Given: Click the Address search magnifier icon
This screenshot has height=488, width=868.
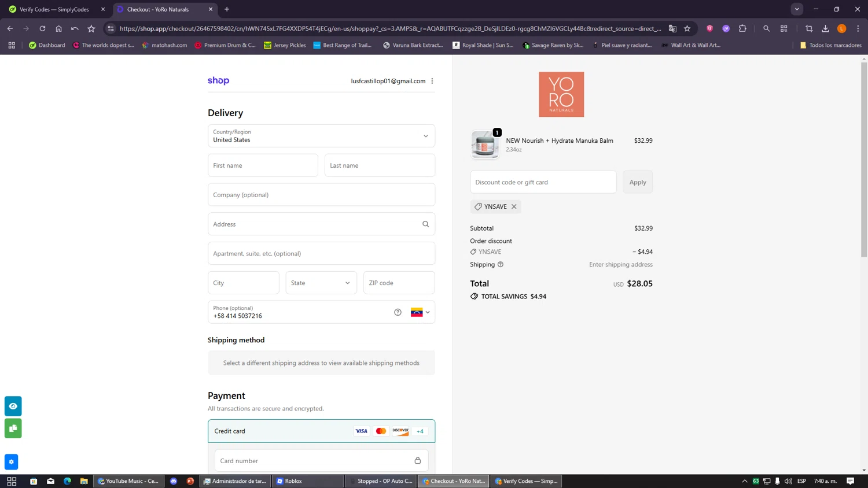Looking at the screenshot, I should tap(426, 224).
